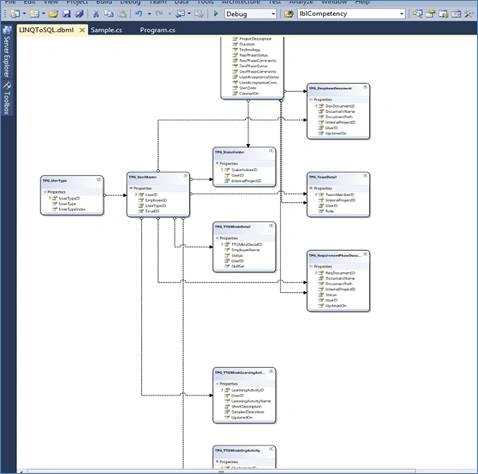Image resolution: width=478 pixels, height=474 pixels.
Task: Click the Save All icon
Action: coord(79,14)
